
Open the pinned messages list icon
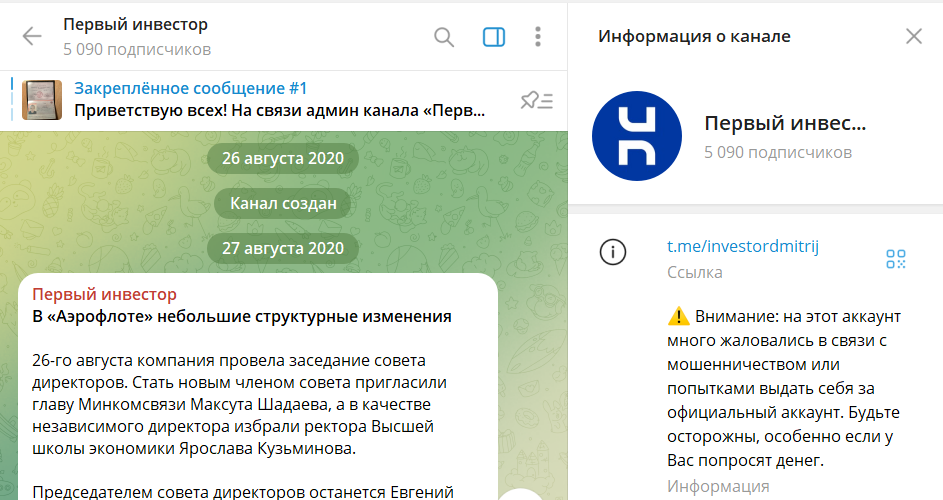[x=536, y=100]
